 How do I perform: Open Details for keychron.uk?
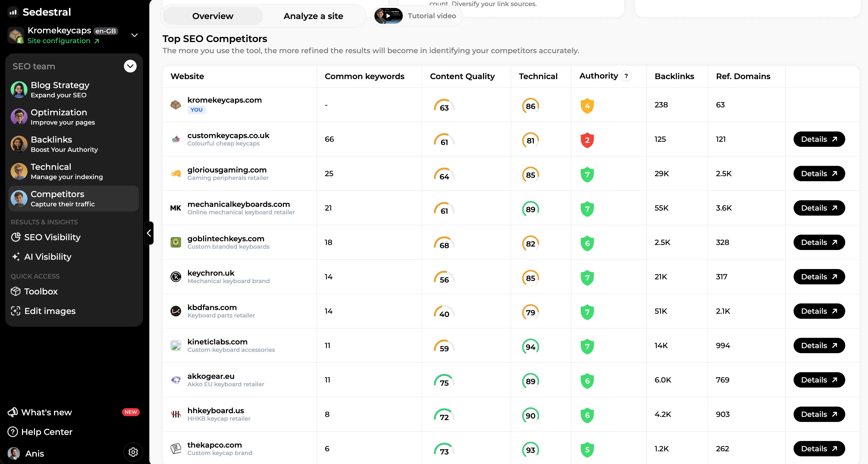pos(819,277)
